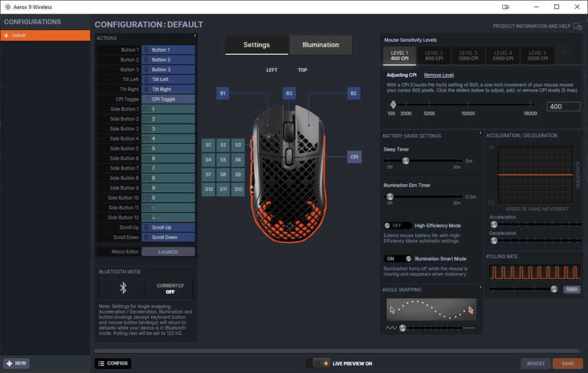
Task: Click the CPI slider handle
Action: click(393, 105)
